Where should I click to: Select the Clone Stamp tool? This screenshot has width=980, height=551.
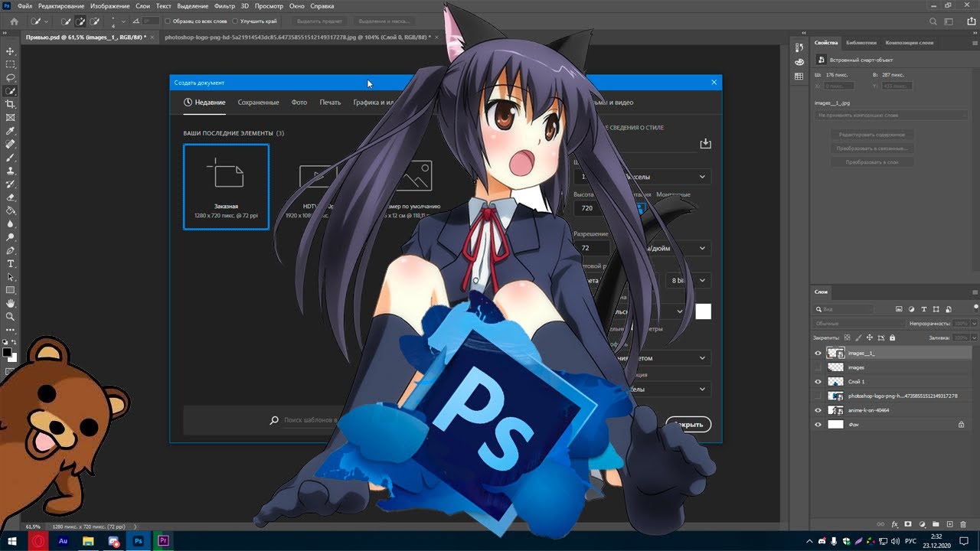coord(11,171)
